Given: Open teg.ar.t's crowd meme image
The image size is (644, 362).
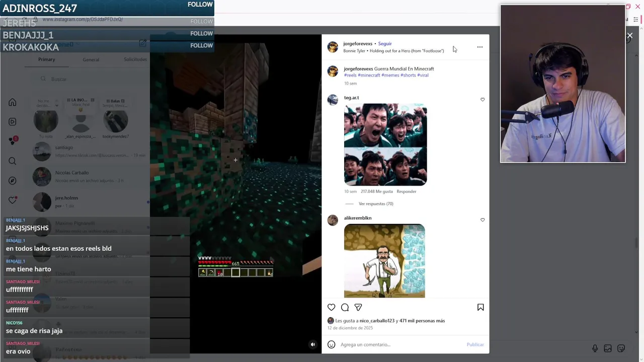Looking at the screenshot, I should [x=385, y=145].
